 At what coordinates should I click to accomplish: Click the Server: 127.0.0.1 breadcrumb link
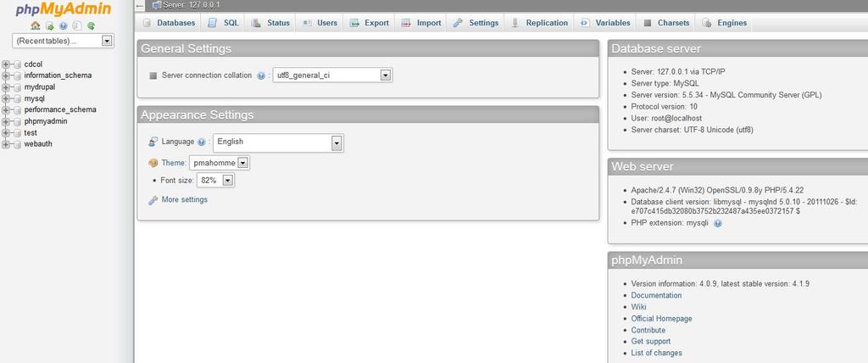tap(192, 5)
